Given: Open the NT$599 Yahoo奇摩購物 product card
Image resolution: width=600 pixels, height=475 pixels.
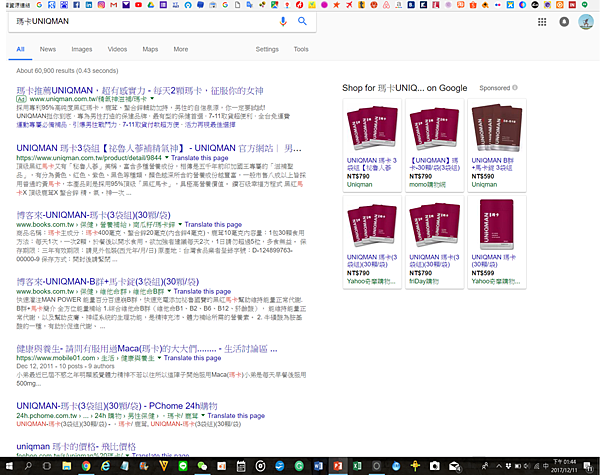Looking at the screenshot, I should point(497,242).
